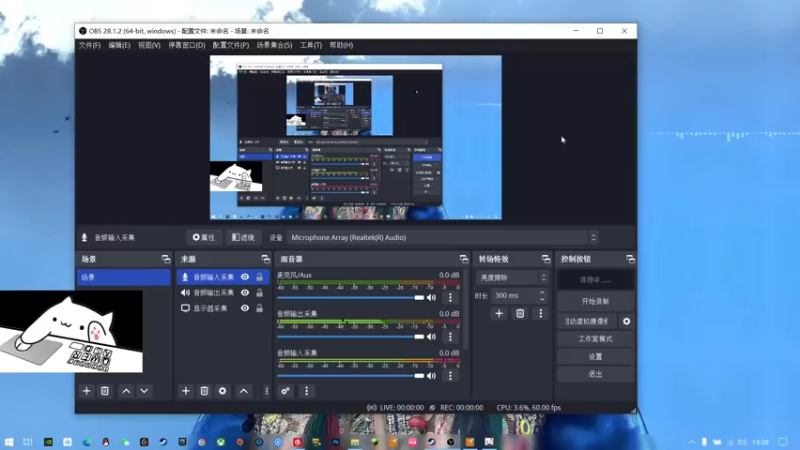Image resolution: width=800 pixels, height=450 pixels.
Task: Add a new source in 来源 panel
Action: pyautogui.click(x=186, y=391)
